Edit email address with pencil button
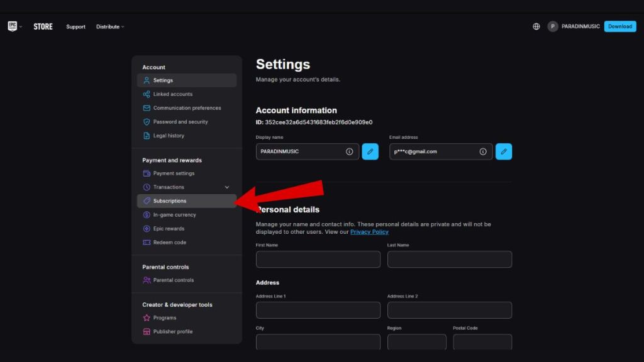Image resolution: width=644 pixels, height=362 pixels. (504, 151)
